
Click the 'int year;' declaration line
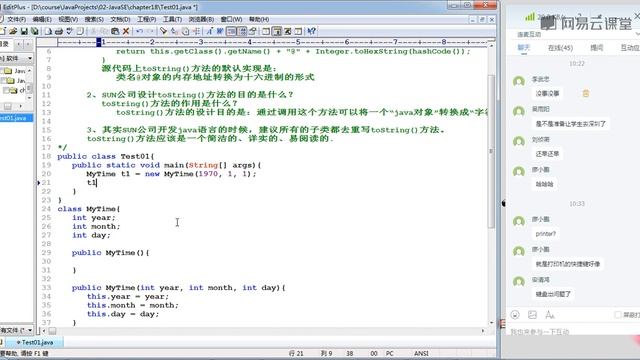point(94,218)
